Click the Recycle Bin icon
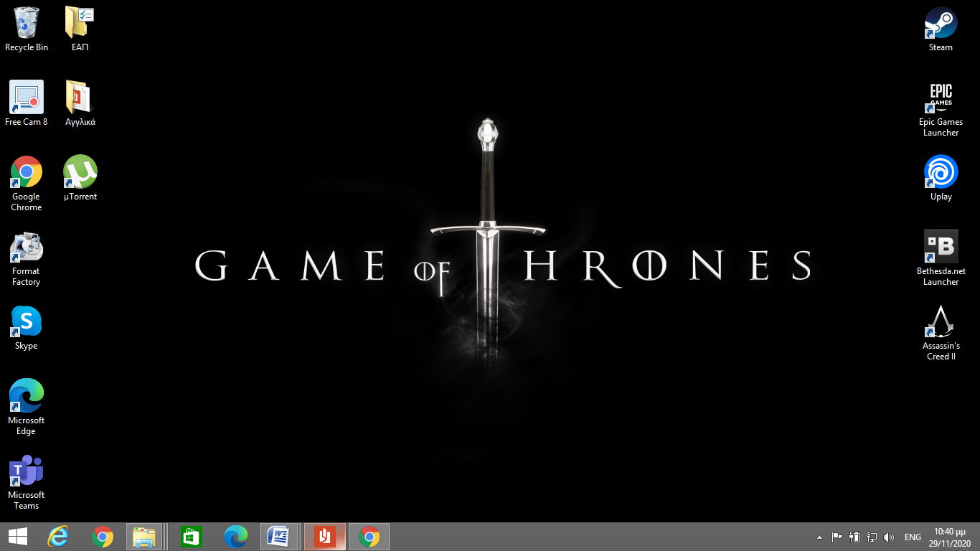The height and width of the screenshot is (551, 980). pyautogui.click(x=27, y=24)
